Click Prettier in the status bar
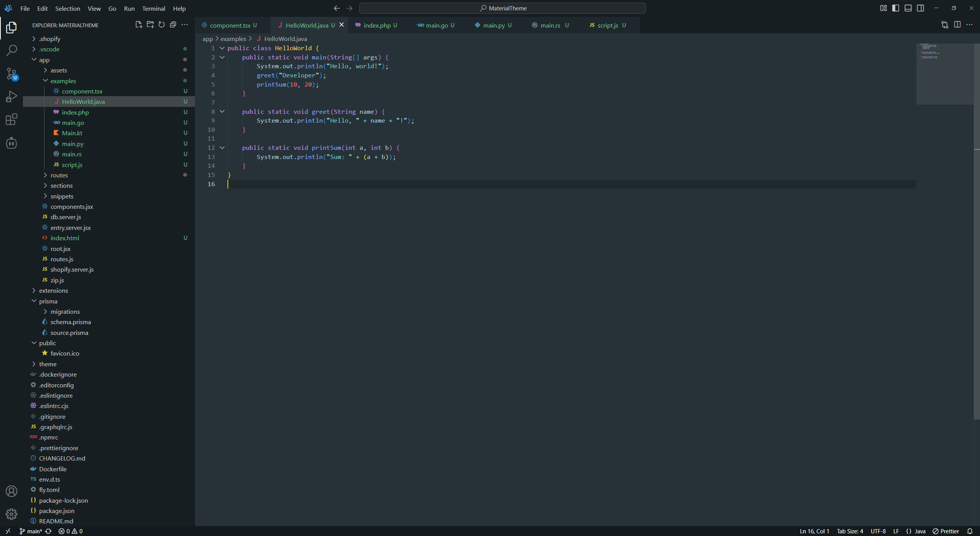Viewport: 980px width, 536px height. pos(946,531)
